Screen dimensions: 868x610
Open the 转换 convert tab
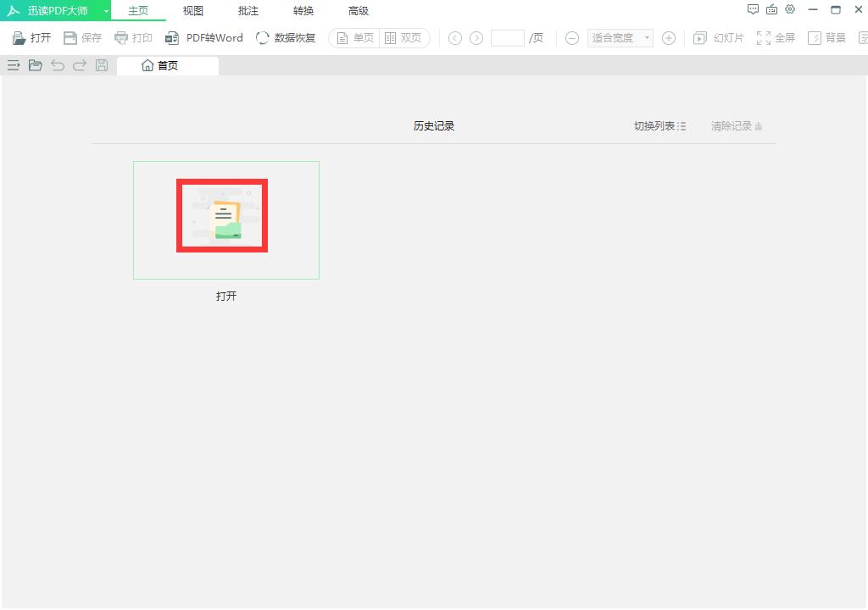point(303,11)
